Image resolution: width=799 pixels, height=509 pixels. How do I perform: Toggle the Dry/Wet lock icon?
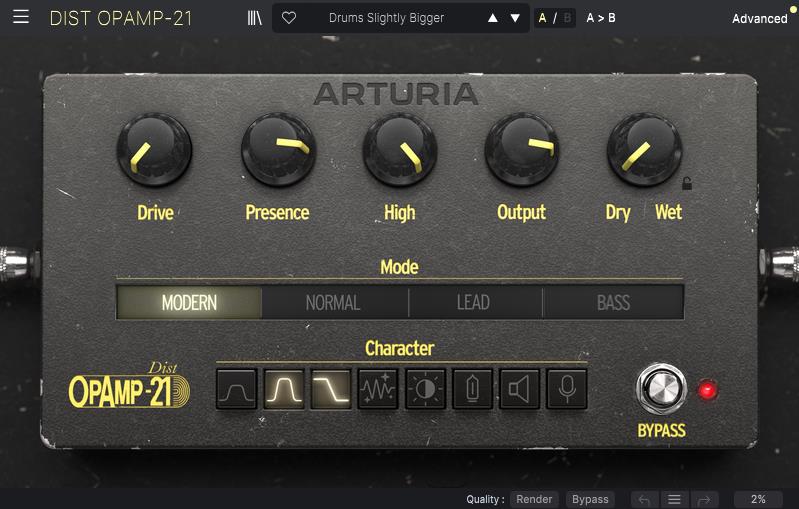click(687, 183)
